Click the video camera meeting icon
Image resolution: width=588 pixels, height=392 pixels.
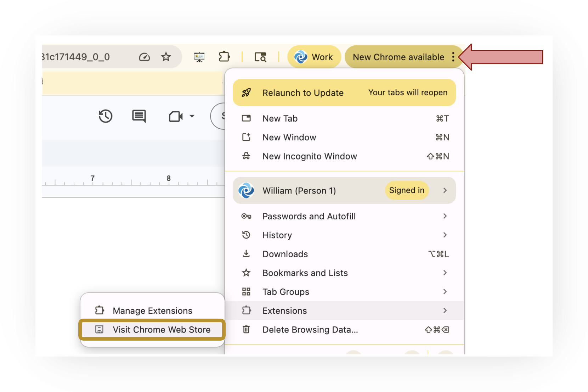coord(176,116)
